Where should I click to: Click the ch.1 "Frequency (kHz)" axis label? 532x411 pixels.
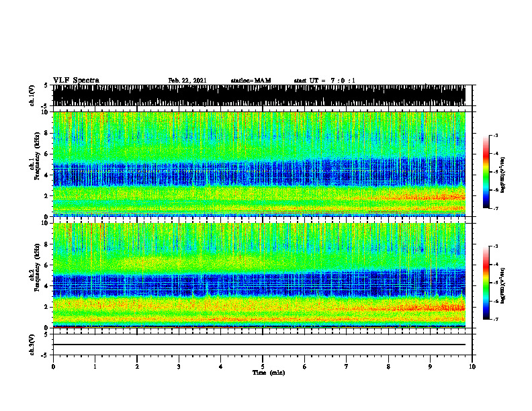(37, 156)
